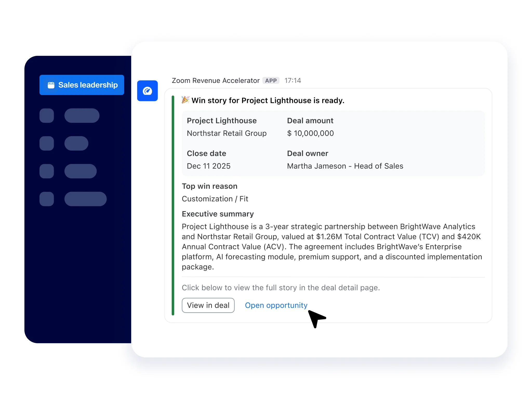The image size is (532, 399).
Task: Click the Zoom Revenue Accelerator app avatar
Action: coord(147,91)
